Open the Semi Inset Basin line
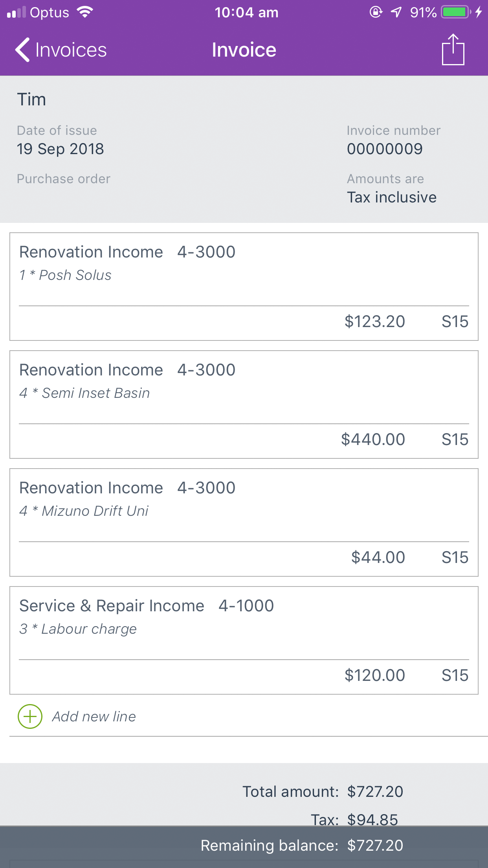 (x=244, y=393)
